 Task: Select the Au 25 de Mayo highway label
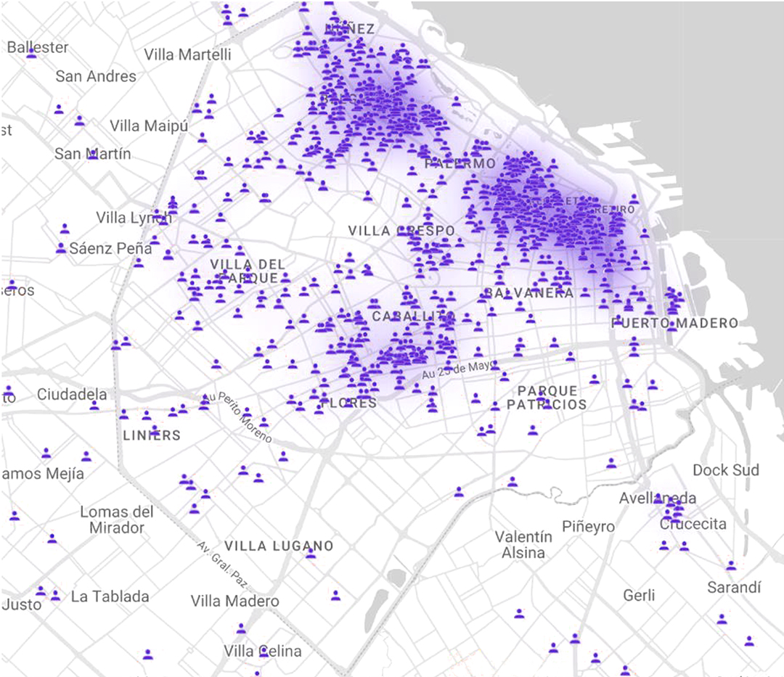point(456,369)
